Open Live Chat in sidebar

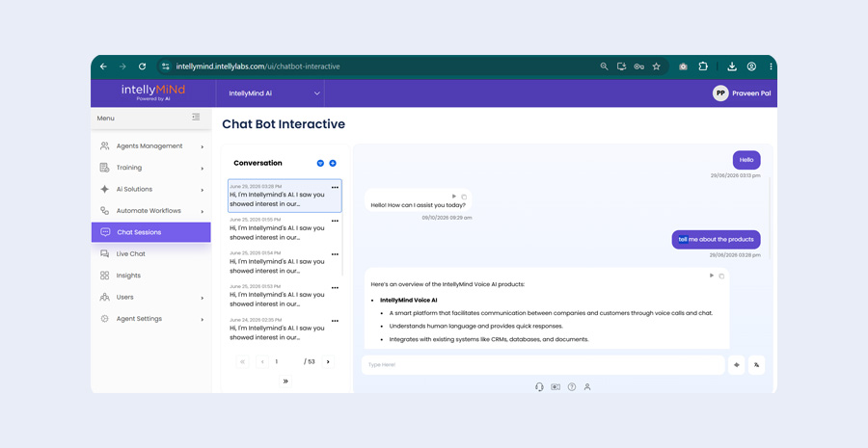(x=151, y=254)
